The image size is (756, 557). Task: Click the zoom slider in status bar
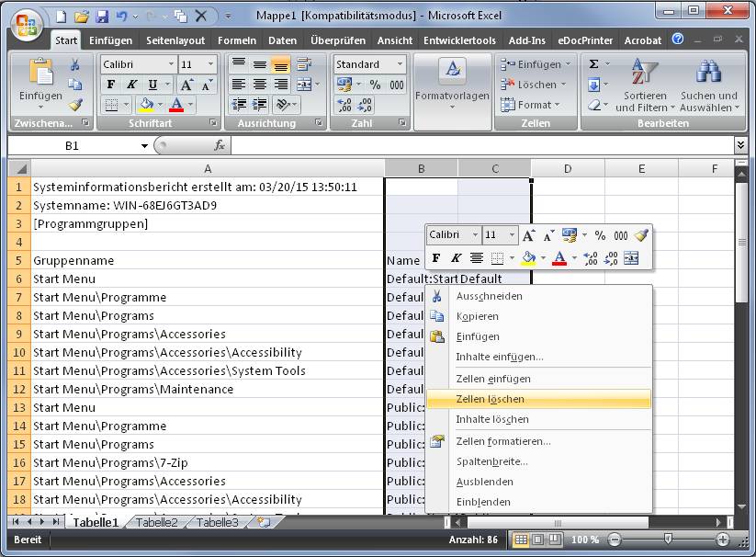coord(668,540)
